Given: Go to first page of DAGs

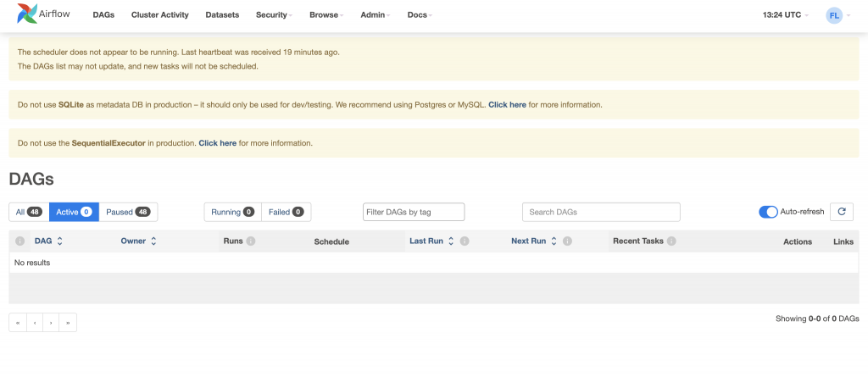Looking at the screenshot, I should (x=18, y=323).
